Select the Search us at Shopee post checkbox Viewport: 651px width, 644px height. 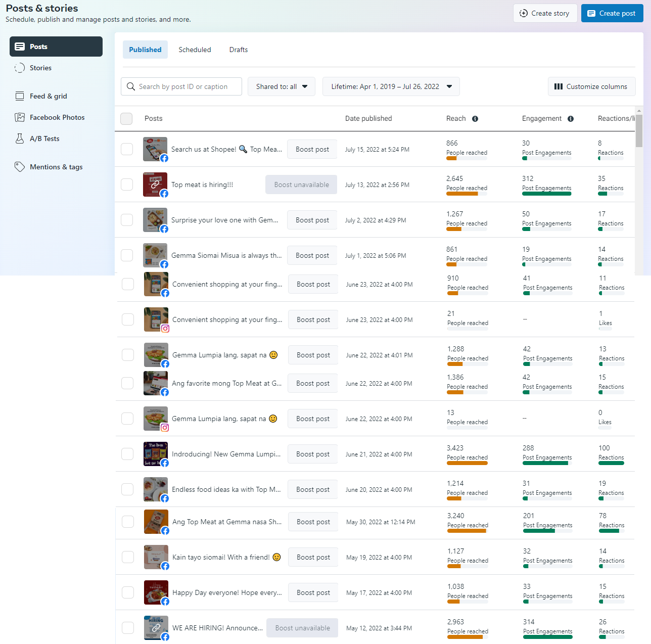[x=127, y=149]
